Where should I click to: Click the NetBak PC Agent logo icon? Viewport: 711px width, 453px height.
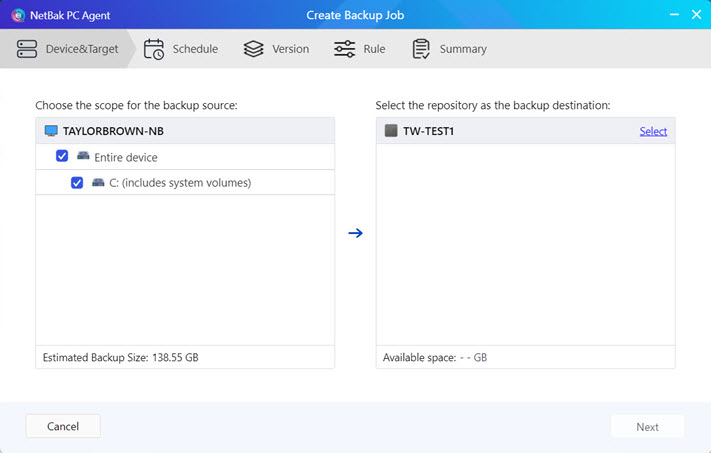coord(17,15)
